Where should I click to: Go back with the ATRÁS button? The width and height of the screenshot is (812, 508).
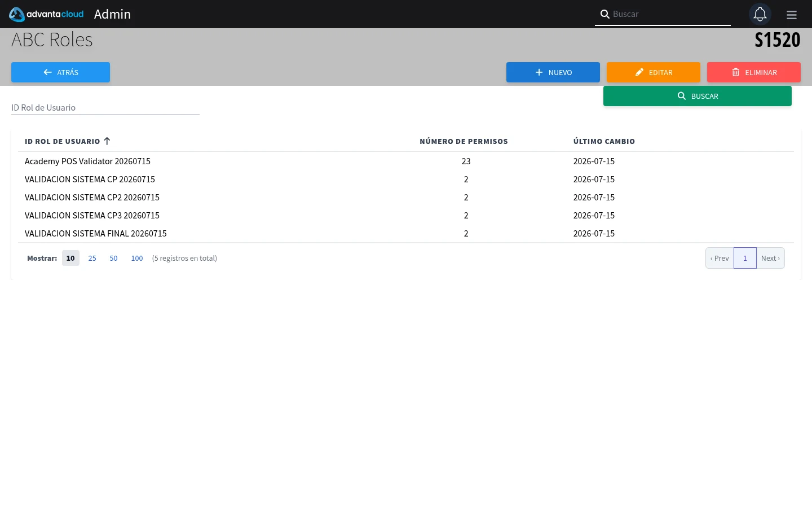pyautogui.click(x=60, y=72)
